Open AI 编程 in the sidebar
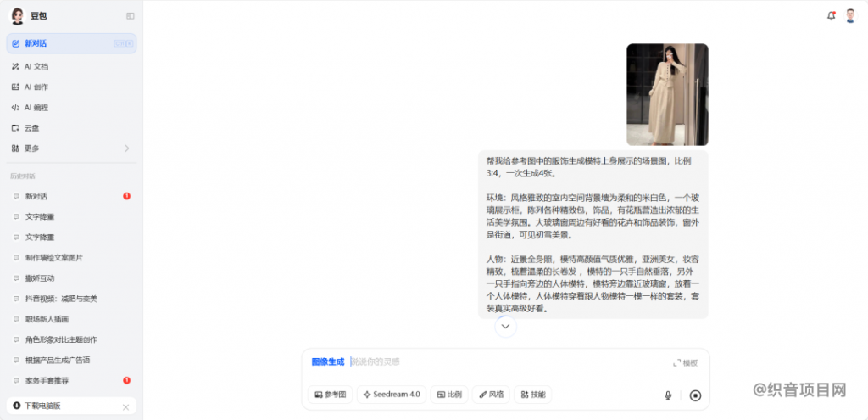 click(71, 108)
